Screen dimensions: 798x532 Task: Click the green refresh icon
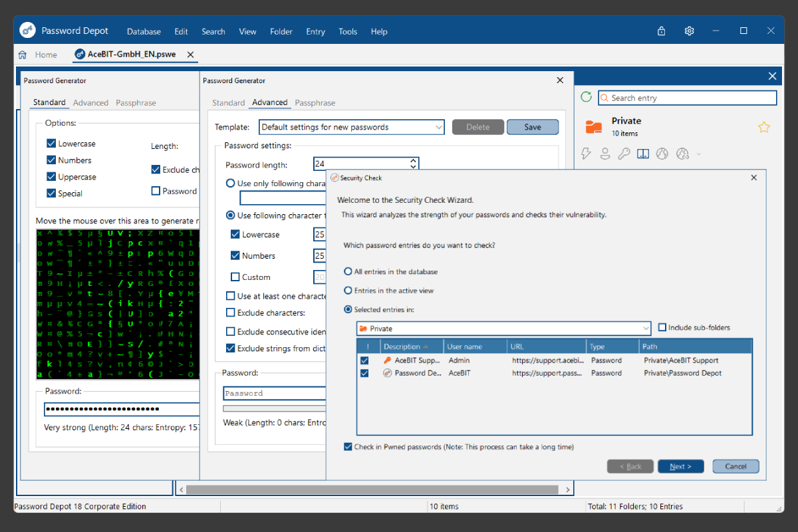coord(586,97)
